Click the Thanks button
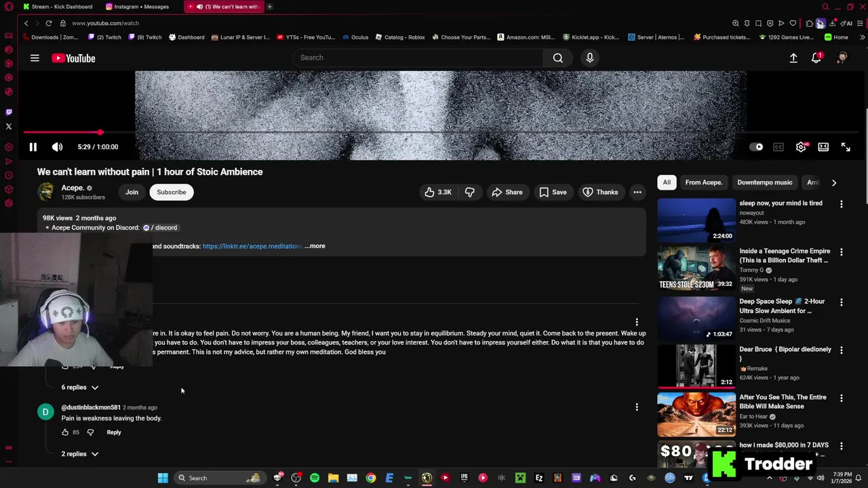This screenshot has width=868, height=488. (x=601, y=192)
